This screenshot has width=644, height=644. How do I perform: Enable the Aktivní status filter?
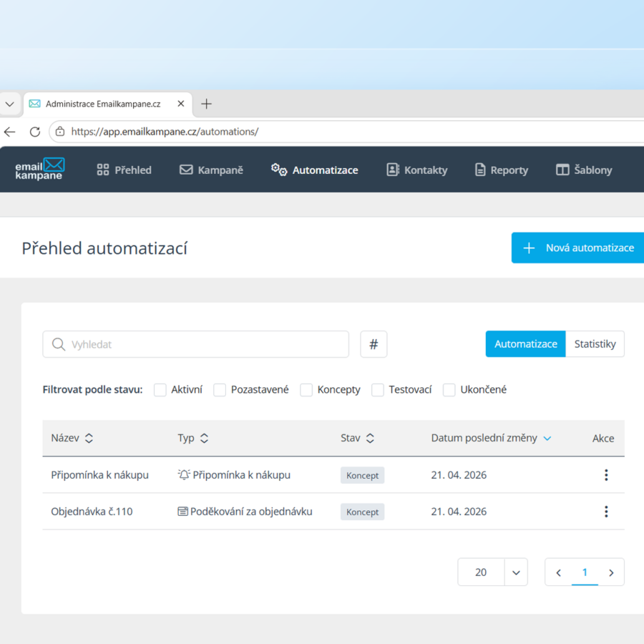(160, 390)
